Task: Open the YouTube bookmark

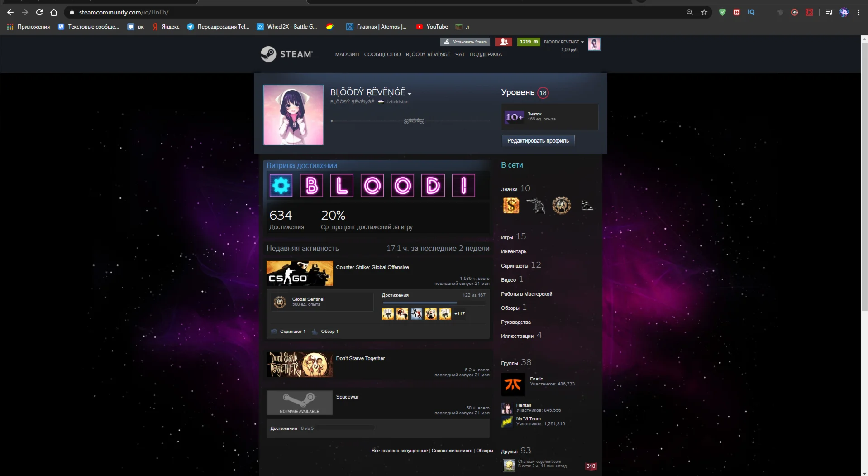Action: (432, 27)
